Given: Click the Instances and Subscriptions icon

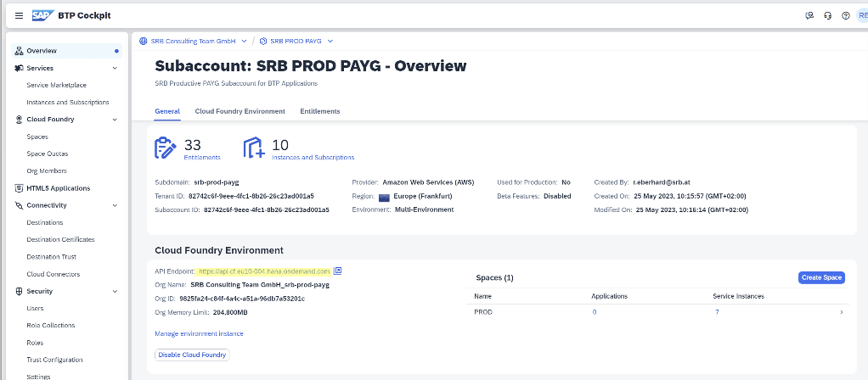Looking at the screenshot, I should coord(254,148).
